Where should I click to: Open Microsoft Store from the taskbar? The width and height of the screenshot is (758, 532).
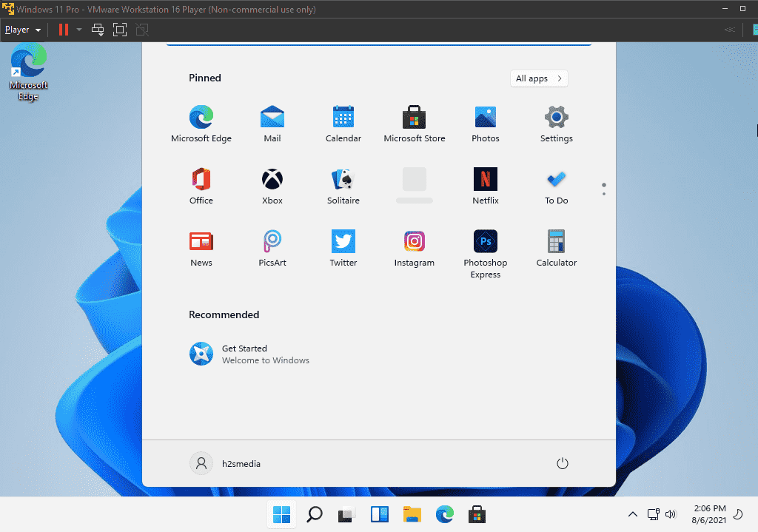point(477,514)
